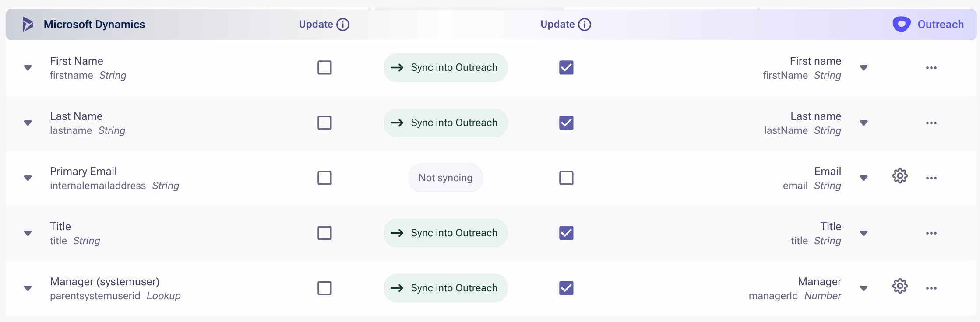
Task: Enable Dynamics update checkbox for Primary Email
Action: 324,178
